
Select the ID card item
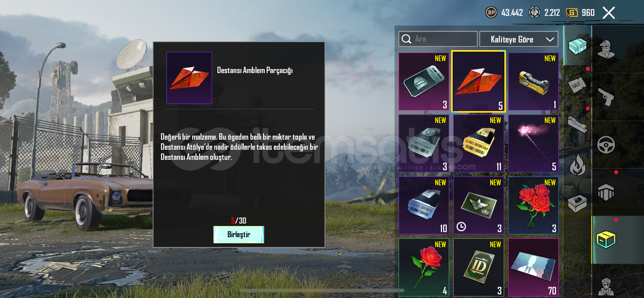coord(479,267)
